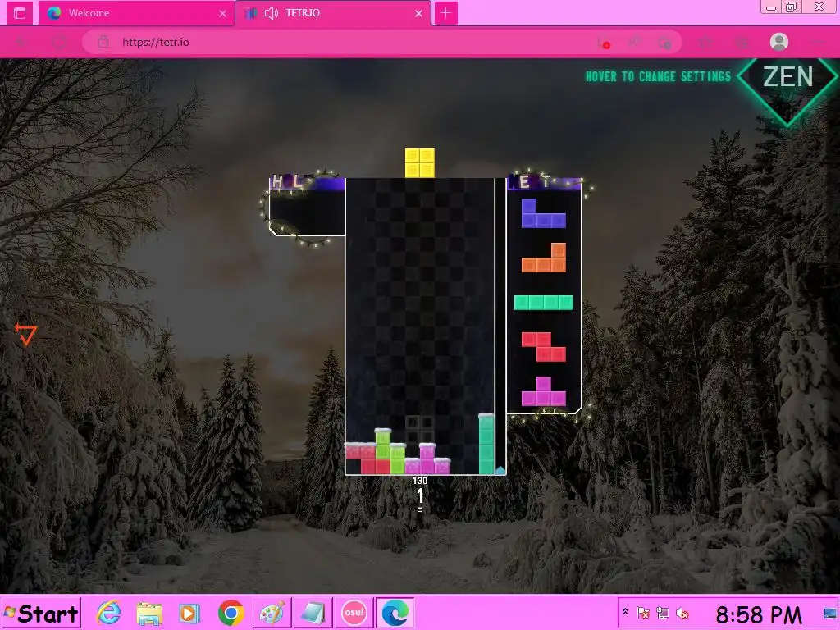Screen dimensions: 840x630
Task: Open File Explorer from taskbar
Action: pyautogui.click(x=149, y=613)
